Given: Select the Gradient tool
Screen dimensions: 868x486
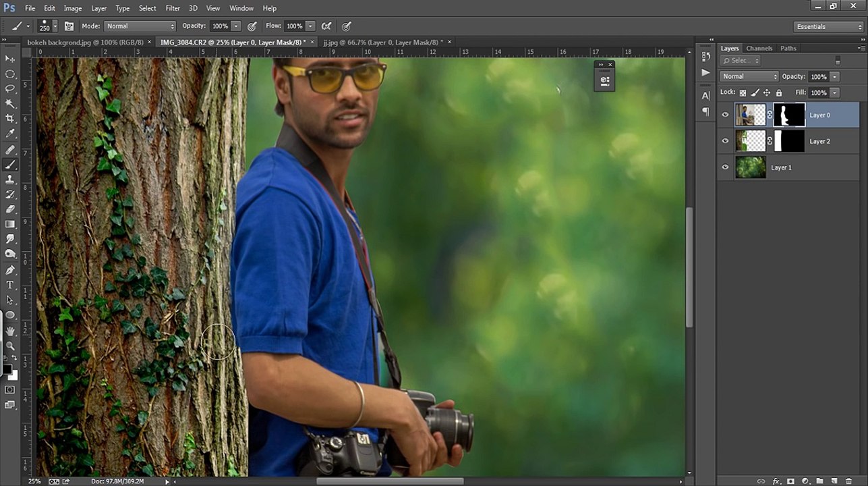Looking at the screenshot, I should tap(10, 224).
